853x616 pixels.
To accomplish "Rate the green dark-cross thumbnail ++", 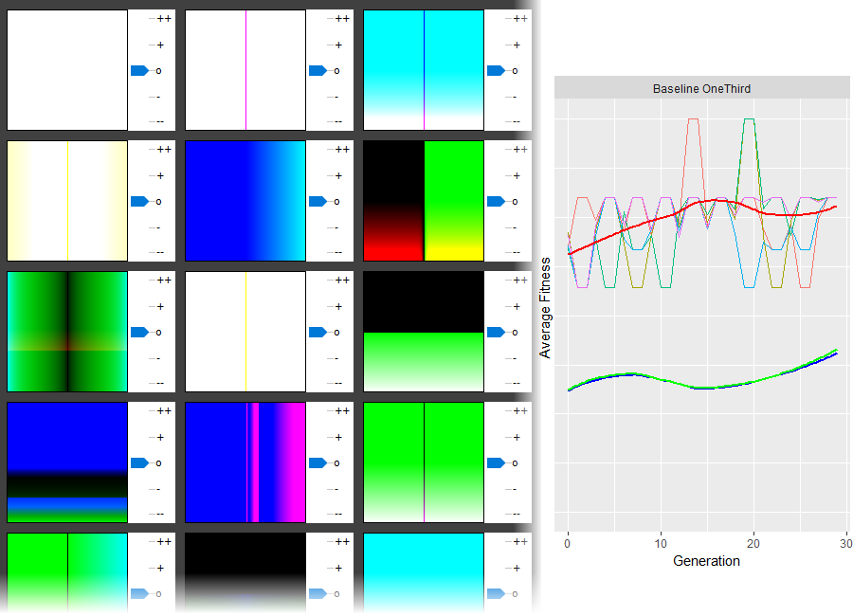I will (x=164, y=281).
